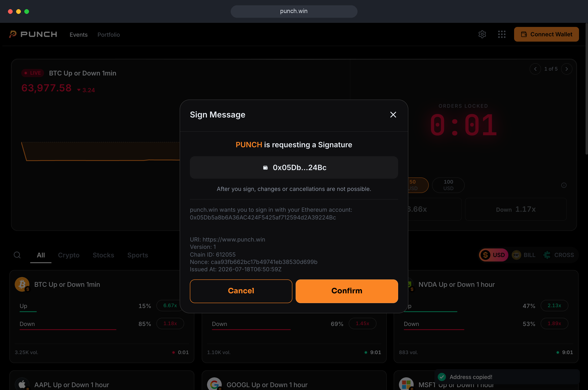The image size is (588, 390).
Task: Confirm the signature request
Action: pos(346,291)
